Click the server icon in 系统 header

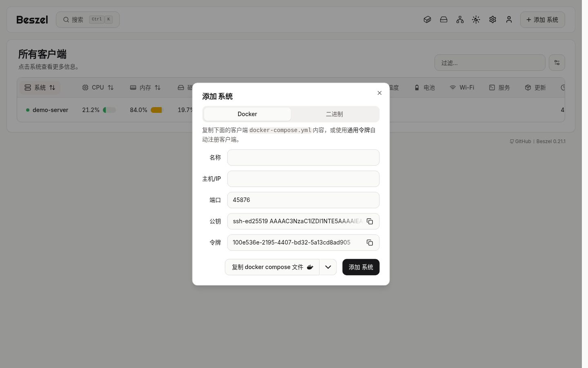pyautogui.click(x=28, y=88)
